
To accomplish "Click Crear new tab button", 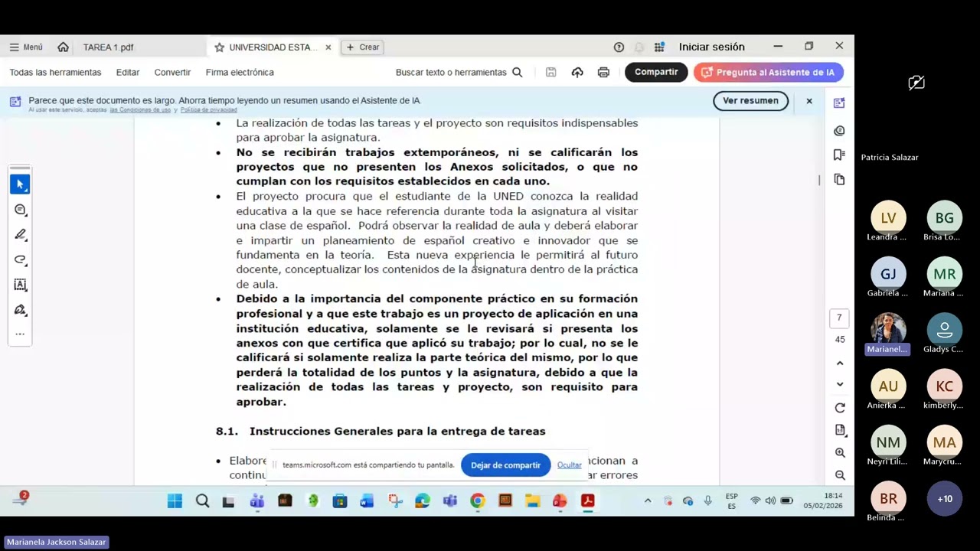I will pos(362,47).
